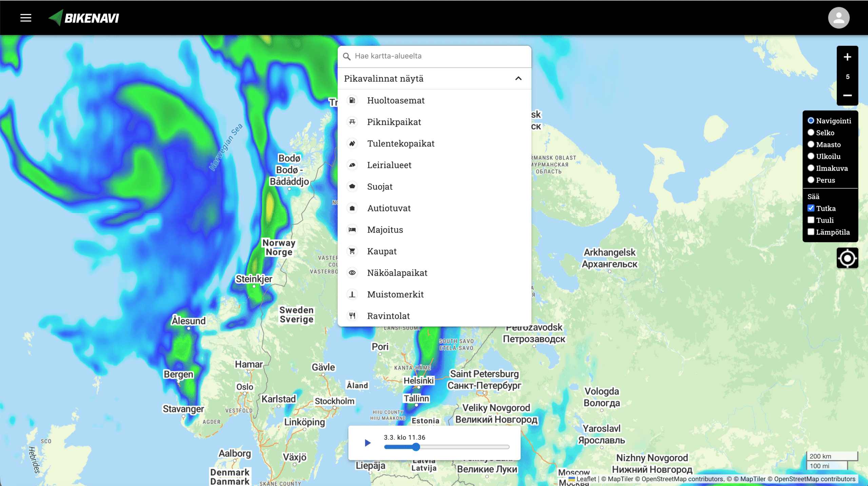Viewport: 868px width, 486px height.
Task: Uncheck the Tutka radar checkbox
Action: (811, 208)
